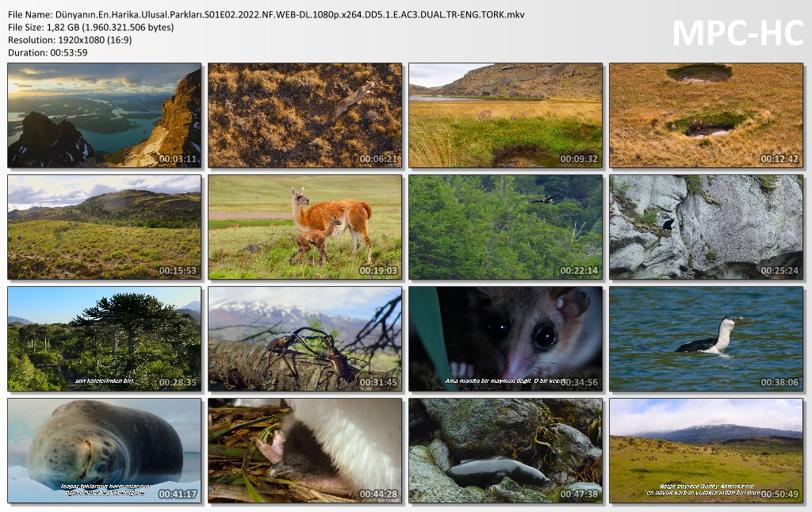The height and width of the screenshot is (512, 812).
Task: Click the Duration 00:53:59 text
Action: point(48,52)
